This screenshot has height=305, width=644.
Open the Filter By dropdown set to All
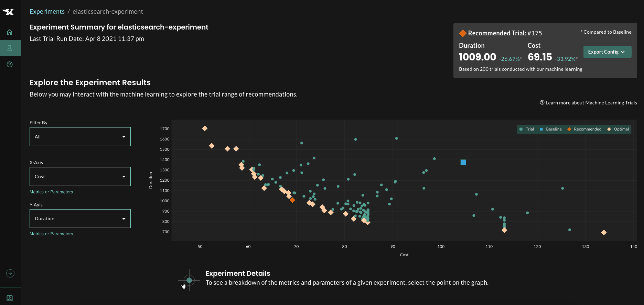(80, 137)
